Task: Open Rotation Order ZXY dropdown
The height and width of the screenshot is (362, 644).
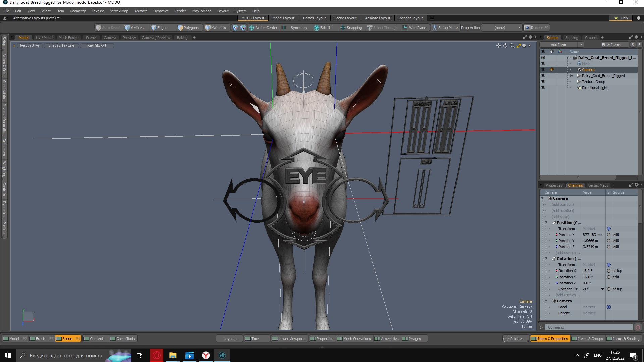Action: click(x=602, y=289)
